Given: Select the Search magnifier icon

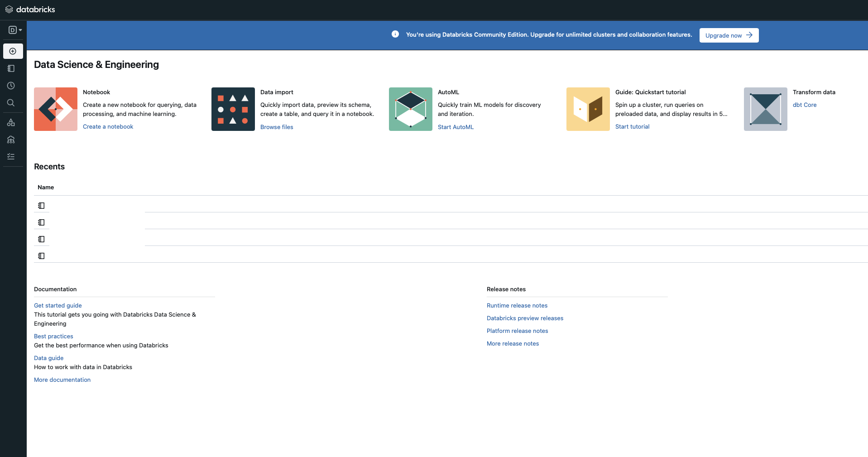Looking at the screenshot, I should coord(11,103).
